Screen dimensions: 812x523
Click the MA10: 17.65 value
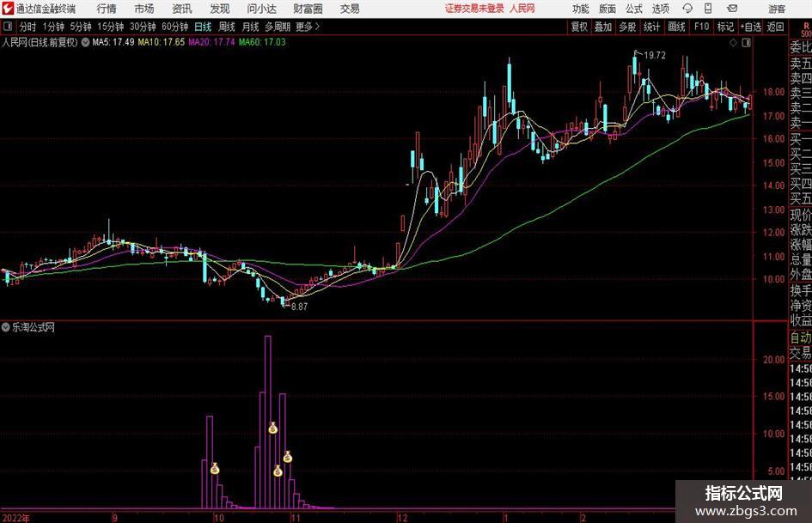(161, 42)
